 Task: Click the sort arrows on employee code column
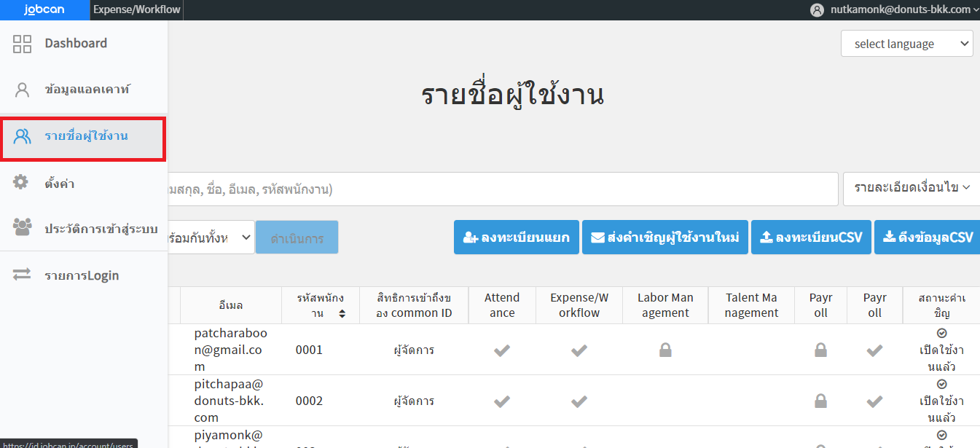coord(342,314)
